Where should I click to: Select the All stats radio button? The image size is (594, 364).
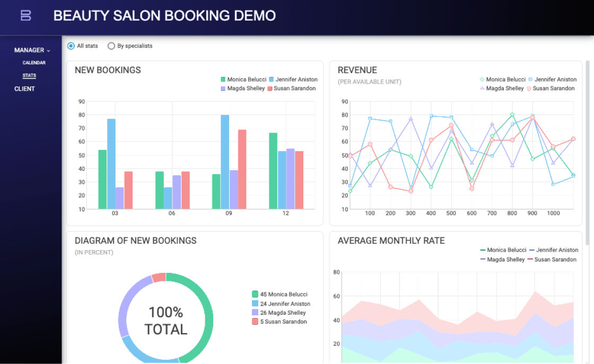(71, 46)
